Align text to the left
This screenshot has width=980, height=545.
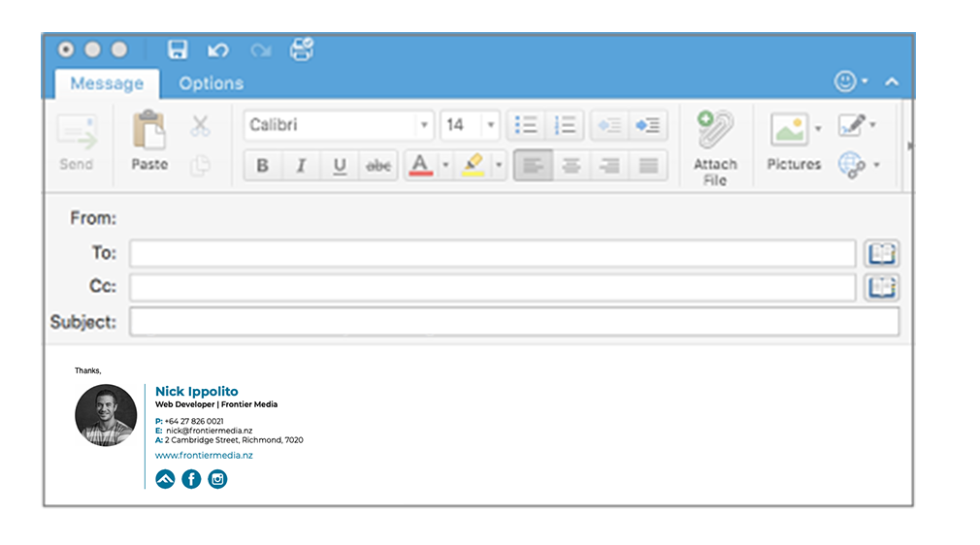point(533,166)
